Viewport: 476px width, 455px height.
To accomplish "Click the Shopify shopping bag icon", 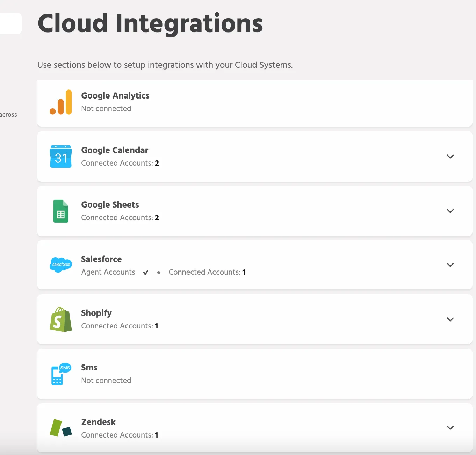I will tap(61, 319).
